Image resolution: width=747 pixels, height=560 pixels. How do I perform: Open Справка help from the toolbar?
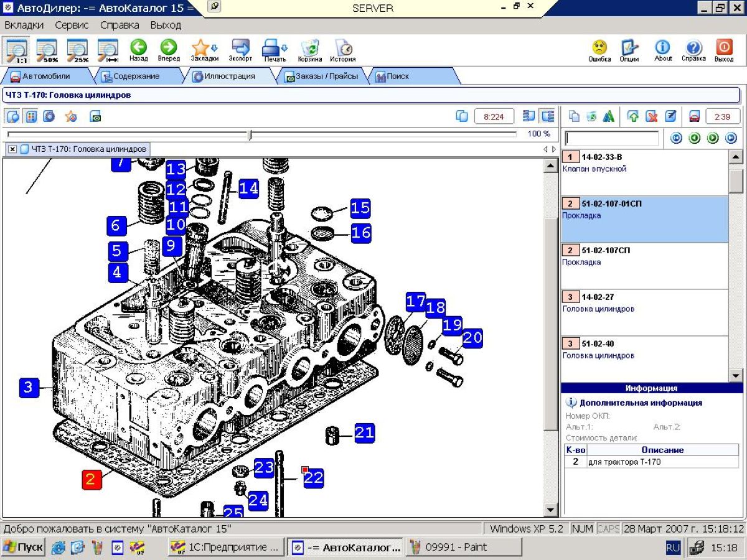tap(693, 50)
